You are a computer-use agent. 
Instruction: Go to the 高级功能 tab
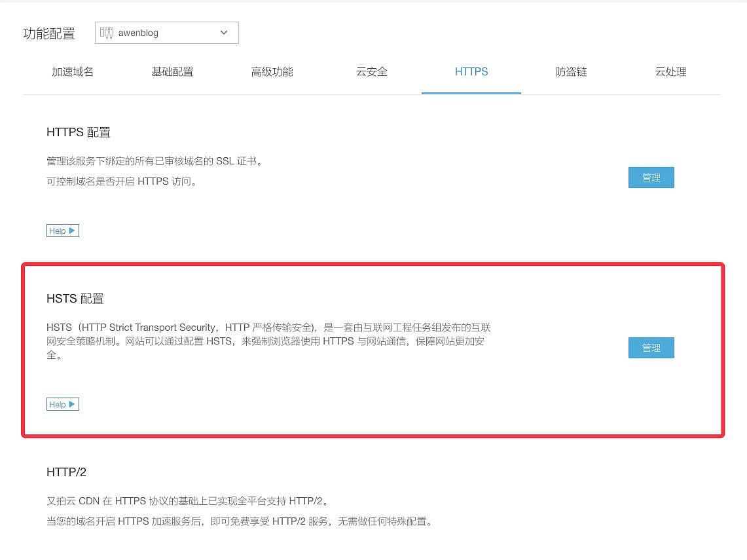click(x=272, y=72)
